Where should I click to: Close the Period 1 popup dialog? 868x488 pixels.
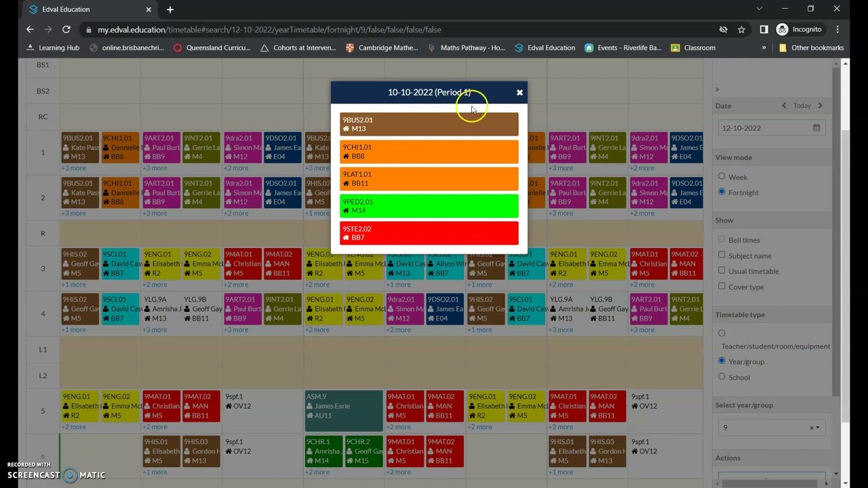(519, 92)
